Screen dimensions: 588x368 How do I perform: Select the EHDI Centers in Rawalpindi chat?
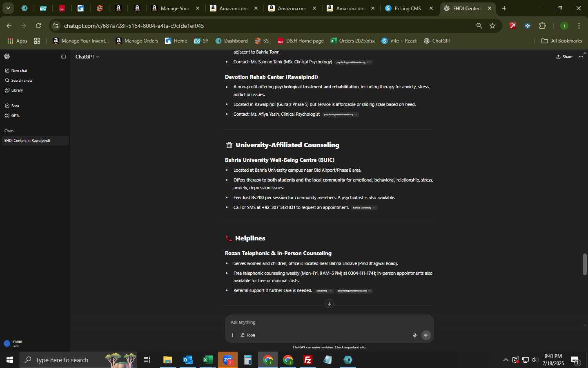[35, 141]
